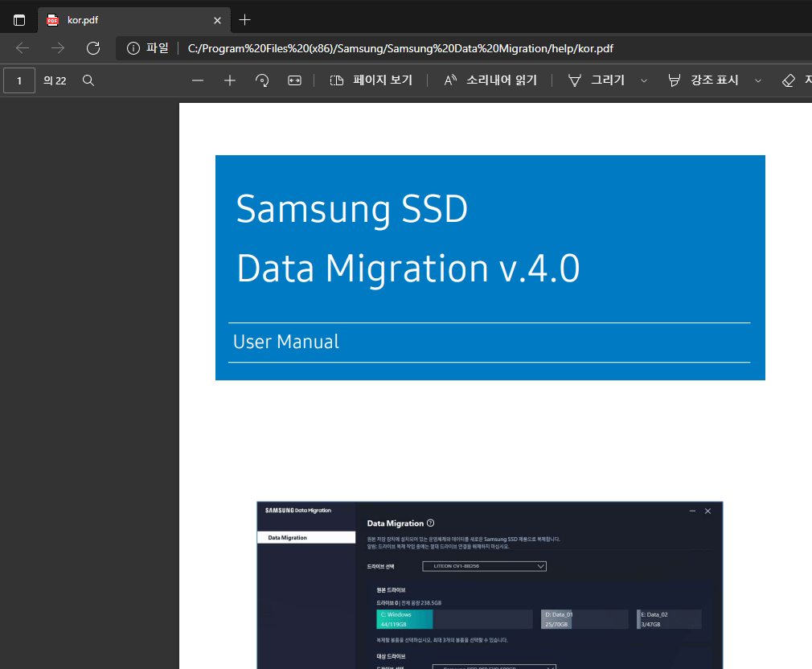Activate the 그리기 draw tool
Screen dimensions: 812x669
point(597,80)
